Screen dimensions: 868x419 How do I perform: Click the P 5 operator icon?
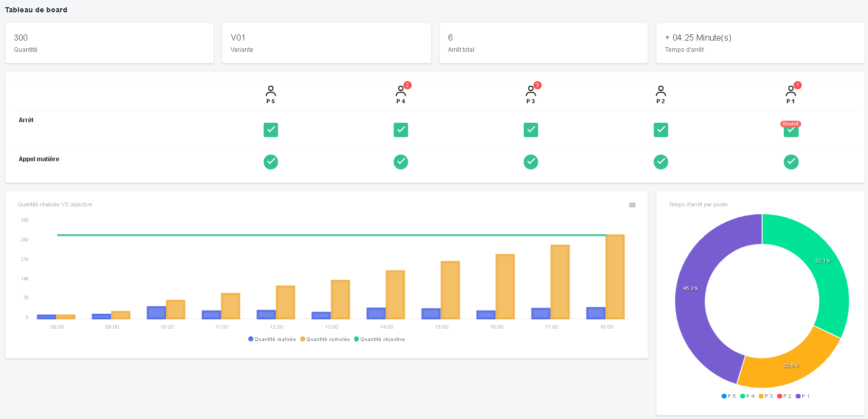pos(271,91)
